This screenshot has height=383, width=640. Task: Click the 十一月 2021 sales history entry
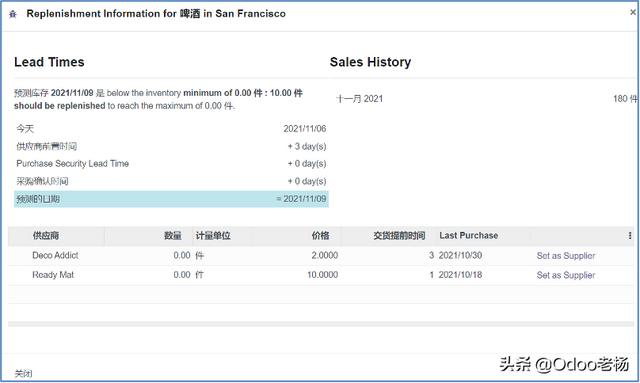[x=359, y=98]
